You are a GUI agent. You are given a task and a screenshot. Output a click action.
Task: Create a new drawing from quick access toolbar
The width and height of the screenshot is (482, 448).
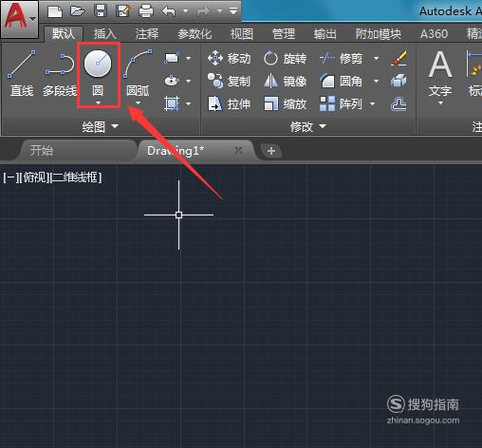55,11
